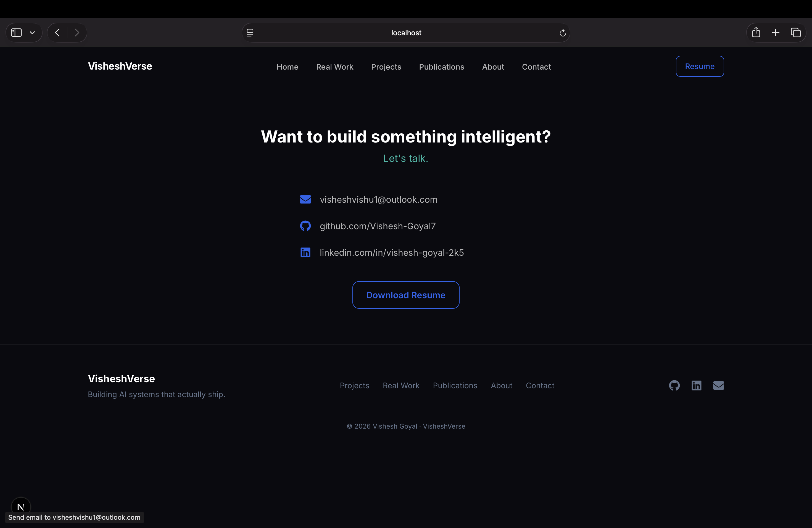The width and height of the screenshot is (812, 528).
Task: Open Projects in the top navigation
Action: click(386, 67)
